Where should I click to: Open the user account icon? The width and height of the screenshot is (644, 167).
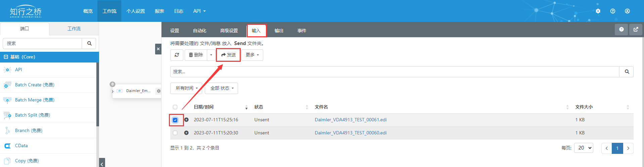pos(627,11)
